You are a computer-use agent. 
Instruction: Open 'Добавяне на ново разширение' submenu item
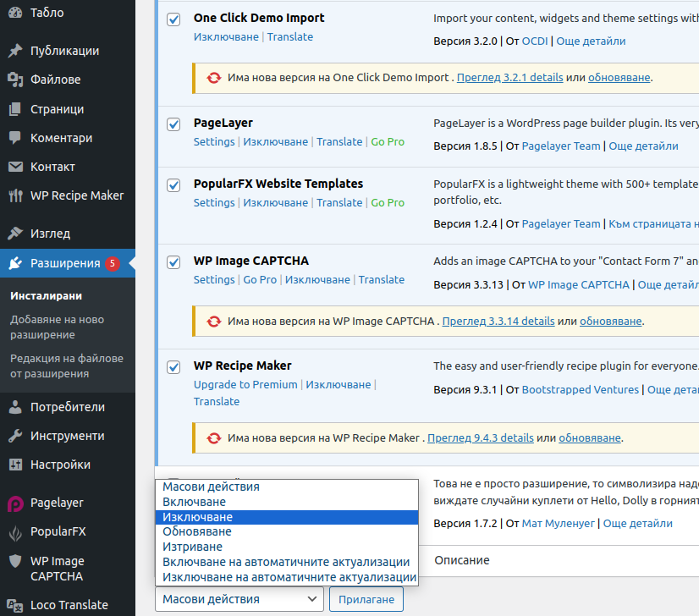click(57, 327)
